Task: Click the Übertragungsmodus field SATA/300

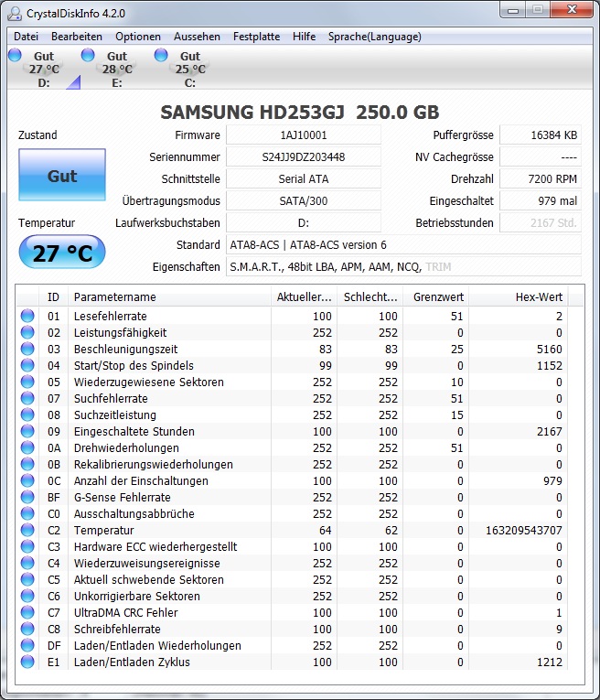Action: (304, 200)
